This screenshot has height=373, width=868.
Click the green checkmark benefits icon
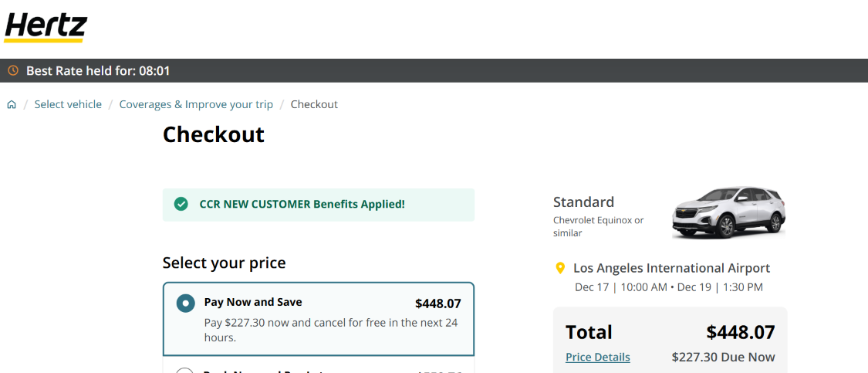tap(181, 204)
